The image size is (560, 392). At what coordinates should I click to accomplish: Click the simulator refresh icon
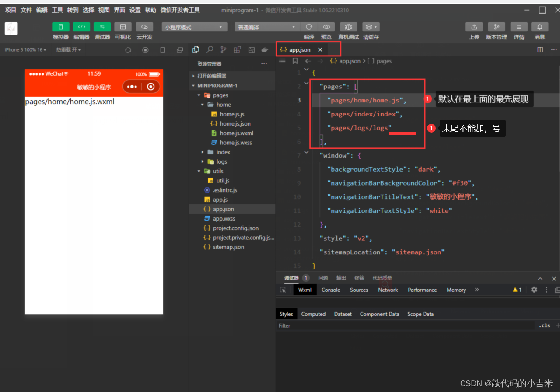coord(128,50)
